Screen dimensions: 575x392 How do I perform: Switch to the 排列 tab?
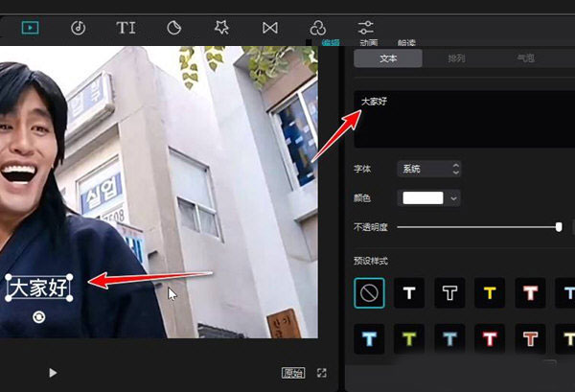coord(457,58)
